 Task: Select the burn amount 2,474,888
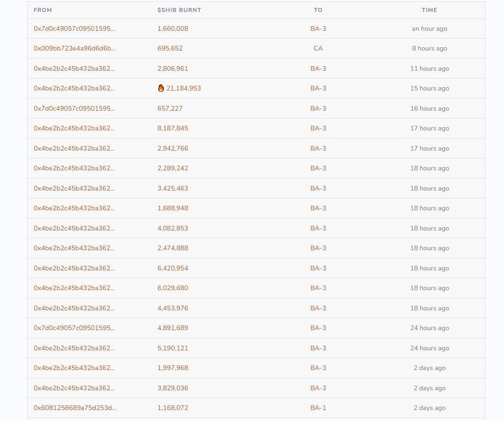click(x=173, y=248)
